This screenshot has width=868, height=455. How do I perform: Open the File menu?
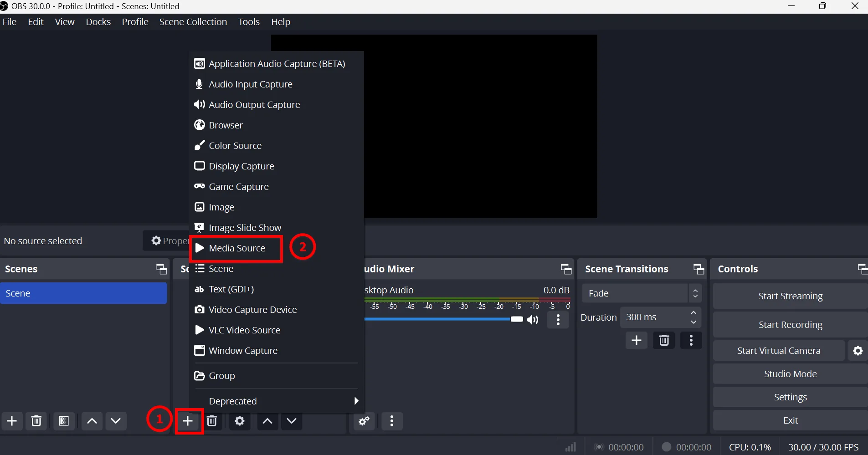pyautogui.click(x=10, y=22)
